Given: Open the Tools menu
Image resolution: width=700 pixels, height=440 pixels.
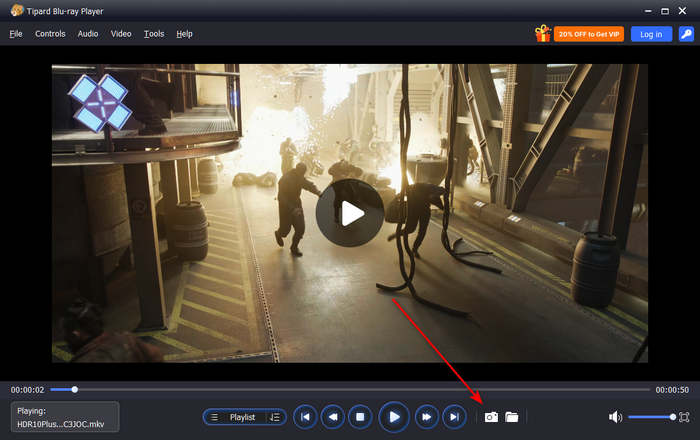Looking at the screenshot, I should coord(154,34).
